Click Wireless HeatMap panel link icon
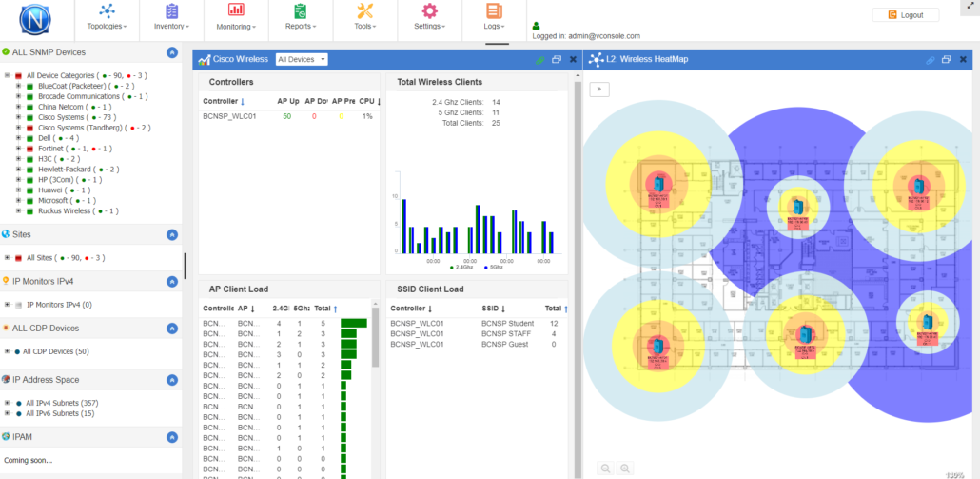Viewport: 980px width, 479px height. coord(930,59)
